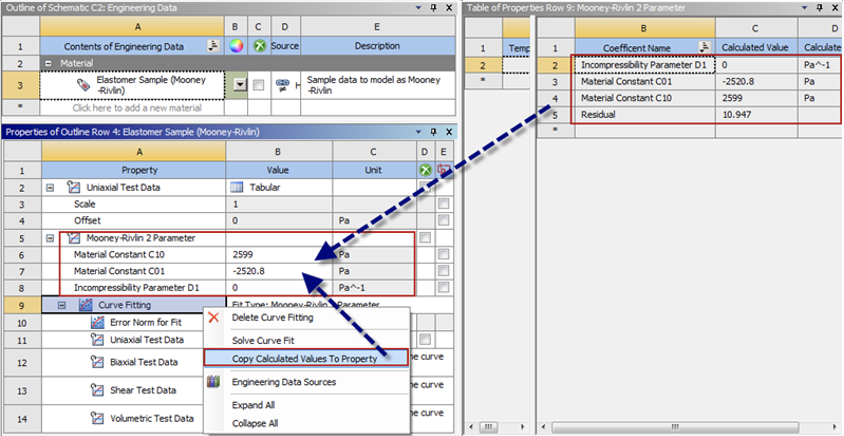
Task: Click the Calculated Value column header
Action: 756,47
